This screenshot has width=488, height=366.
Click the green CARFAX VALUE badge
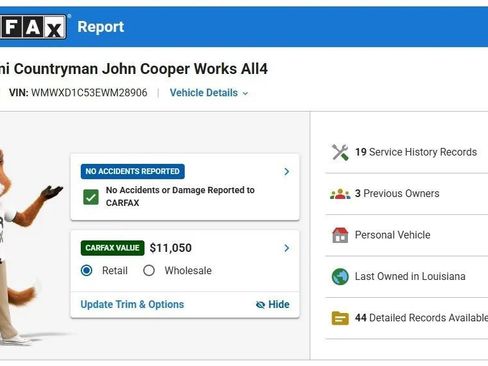pos(112,248)
